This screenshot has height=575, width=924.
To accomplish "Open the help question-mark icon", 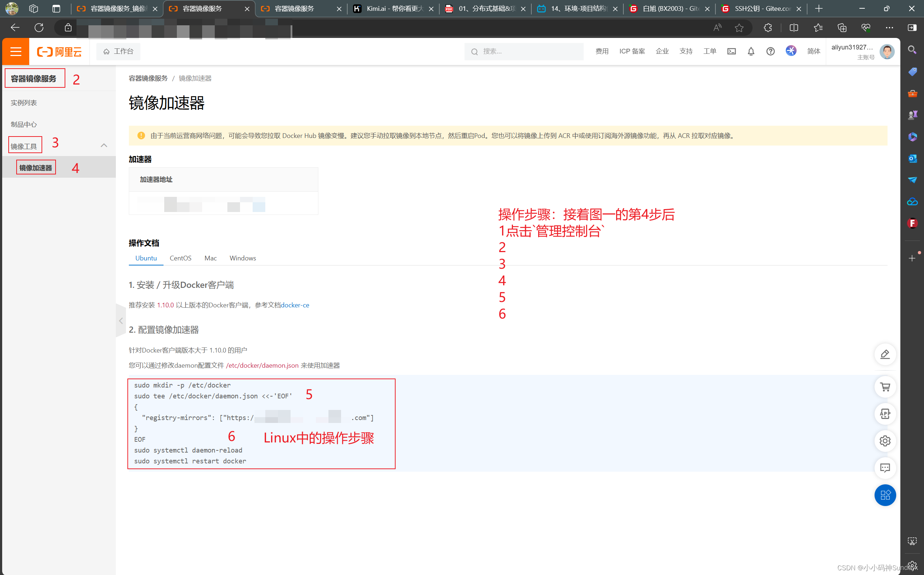I will (x=770, y=51).
